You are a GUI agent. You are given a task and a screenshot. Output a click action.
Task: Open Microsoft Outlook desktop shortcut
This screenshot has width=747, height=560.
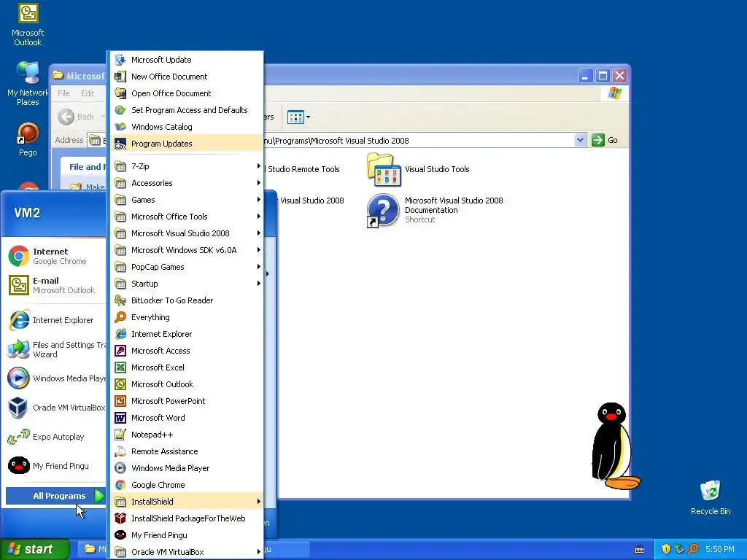point(28,26)
